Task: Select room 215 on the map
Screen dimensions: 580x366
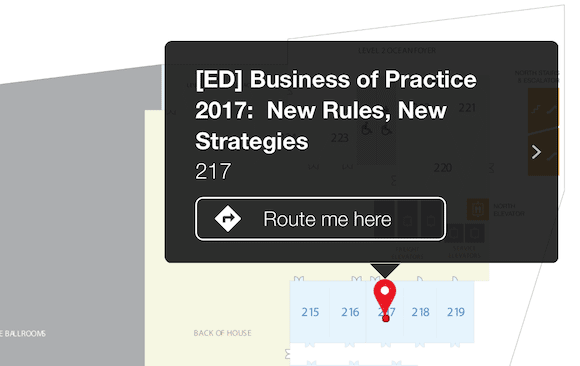Action: [310, 312]
